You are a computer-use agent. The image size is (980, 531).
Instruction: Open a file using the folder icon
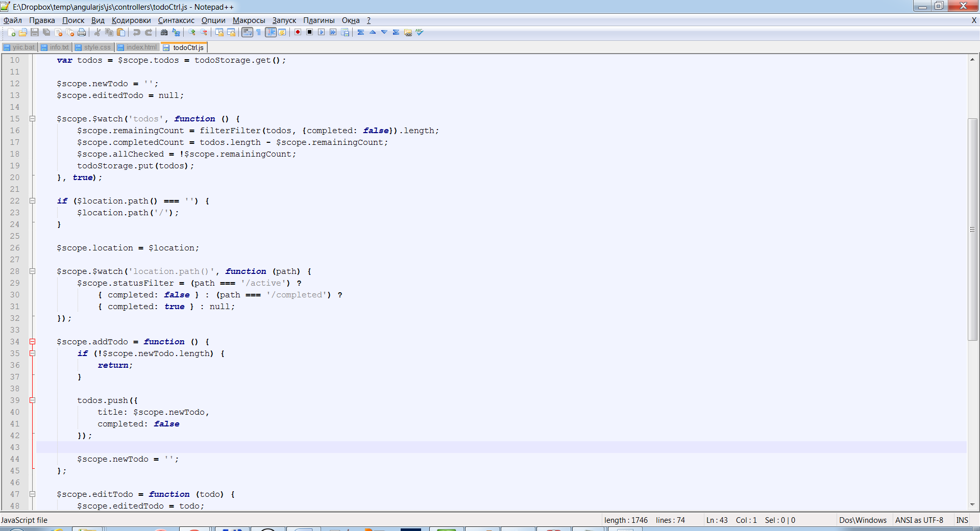(23, 32)
